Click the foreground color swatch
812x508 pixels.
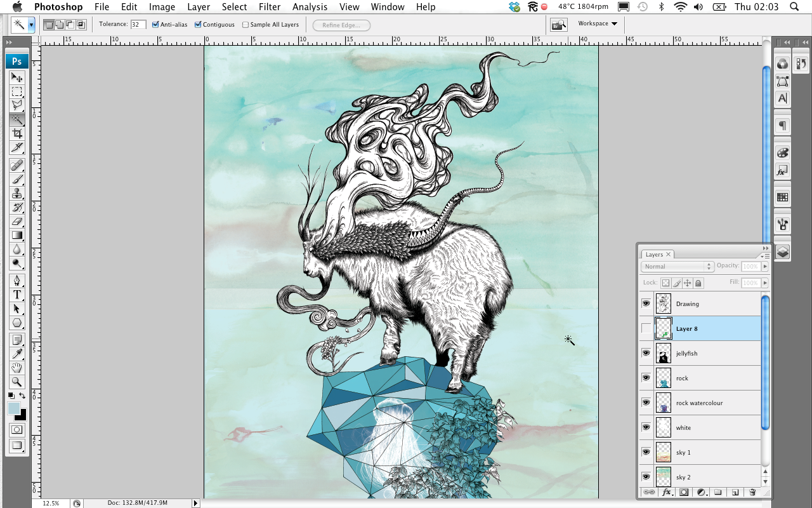click(x=13, y=408)
